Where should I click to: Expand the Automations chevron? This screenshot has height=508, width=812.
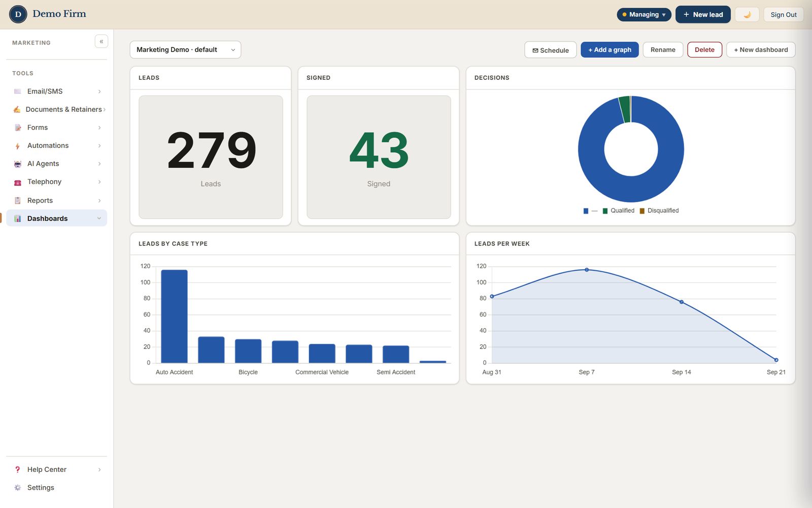click(99, 146)
